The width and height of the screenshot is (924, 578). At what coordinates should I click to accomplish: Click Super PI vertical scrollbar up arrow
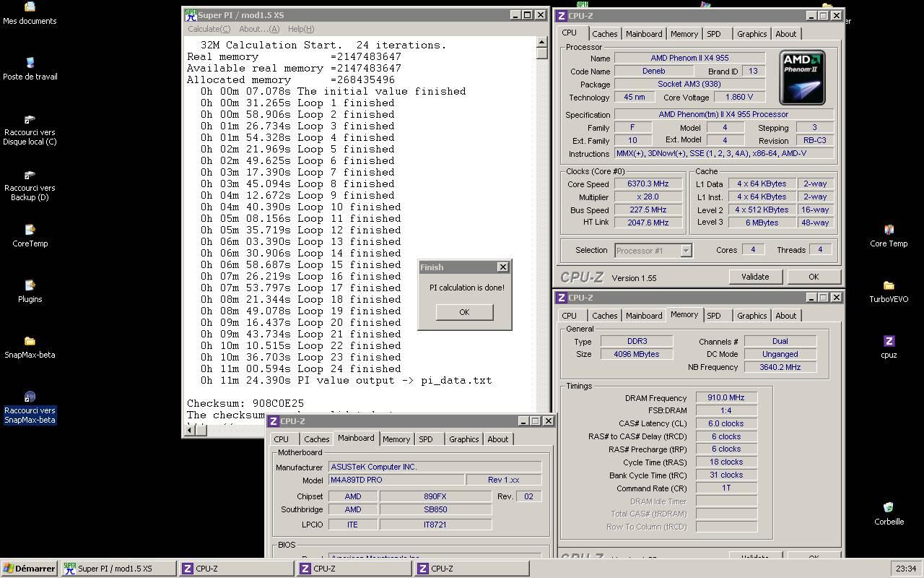click(541, 43)
